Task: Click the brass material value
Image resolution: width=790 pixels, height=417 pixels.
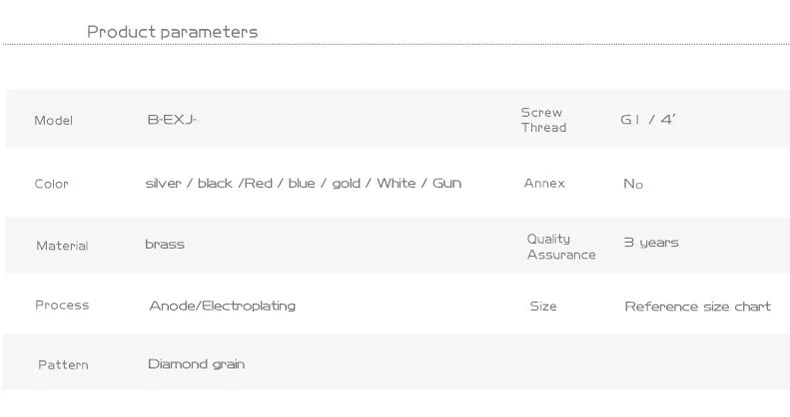Action: [x=165, y=244]
